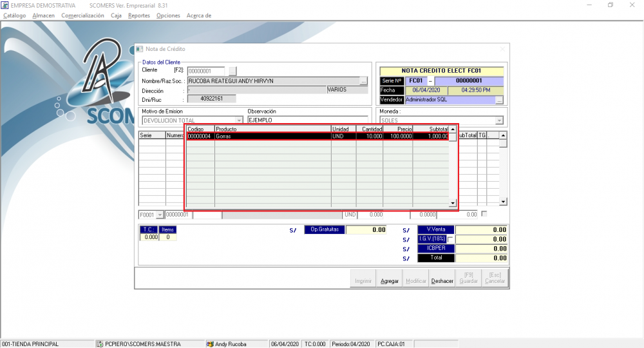Click detail grid scroll up arrow
Image resolution: width=644 pixels, height=348 pixels.
click(503, 135)
